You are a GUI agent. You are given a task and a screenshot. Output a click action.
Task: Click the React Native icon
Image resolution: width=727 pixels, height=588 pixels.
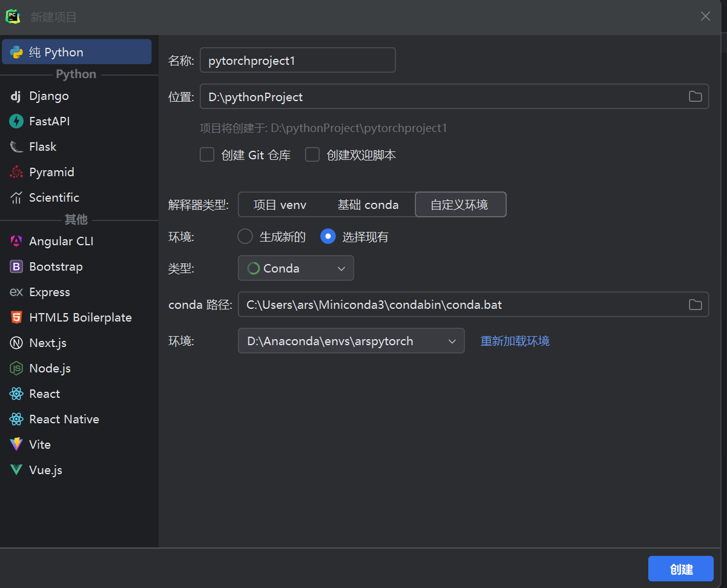[x=16, y=419]
